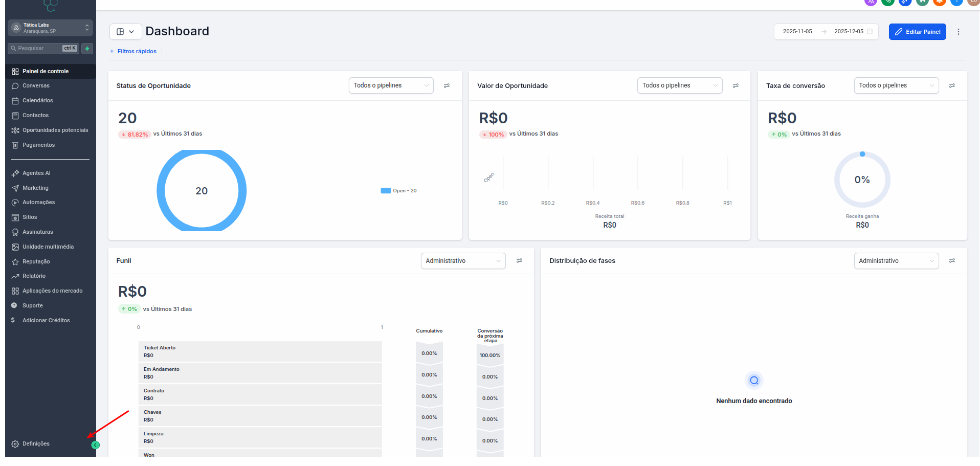Screen dimensions: 980x466
Task: Click the Nenhum dado encontrado search icon
Action: click(754, 381)
